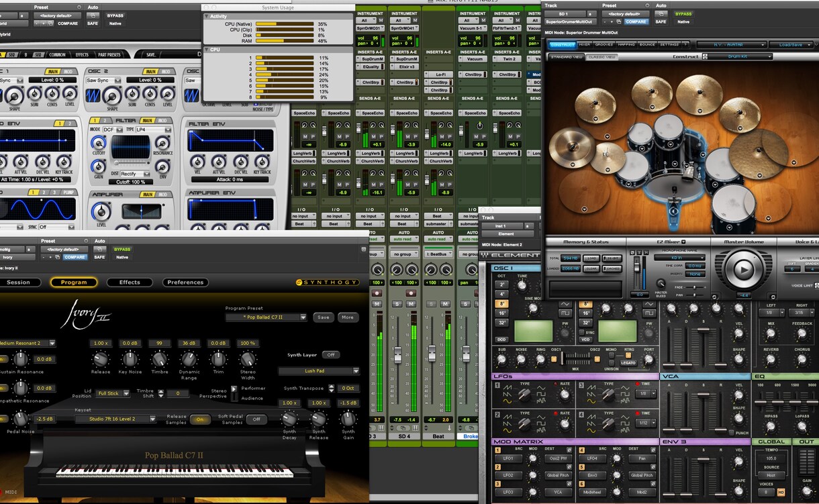Click the Synthogy logo
The image size is (819, 504).
327,283
